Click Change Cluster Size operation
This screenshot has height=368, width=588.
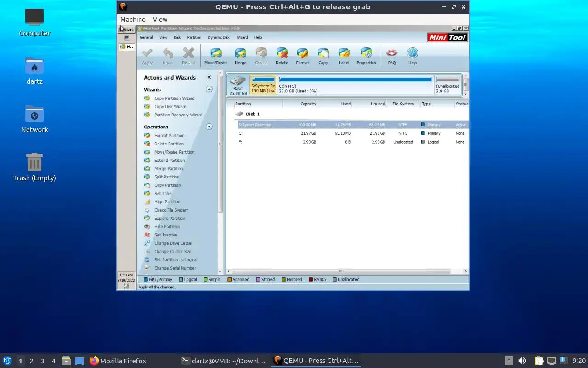tap(173, 252)
